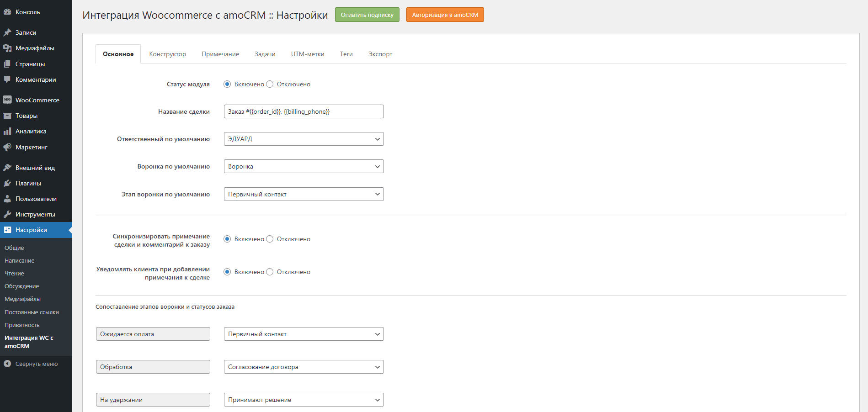Image resolution: width=868 pixels, height=412 pixels.
Task: Open the Ответственный по умолчанию dropdown
Action: (303, 139)
